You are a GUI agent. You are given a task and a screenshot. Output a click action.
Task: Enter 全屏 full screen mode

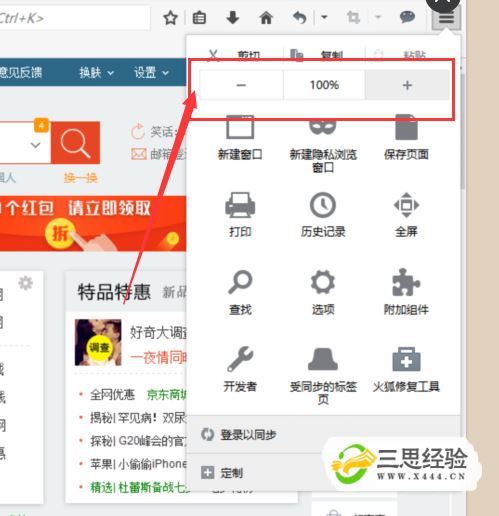pyautogui.click(x=406, y=214)
